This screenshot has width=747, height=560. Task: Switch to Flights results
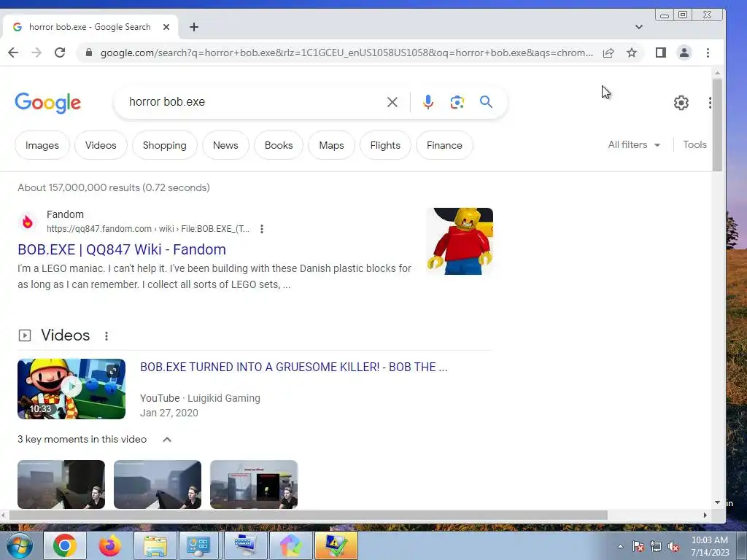385,145
